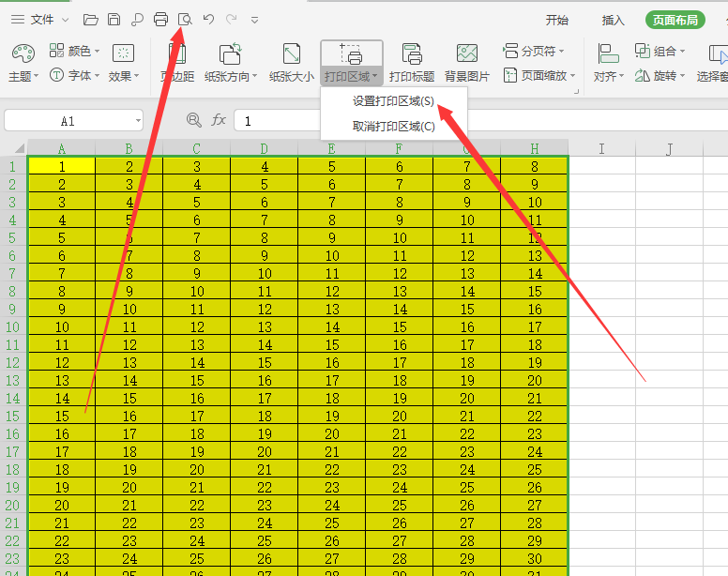Expand the 效果 dropdown arrow
Viewport: 728px width, 576px height.
(137, 76)
